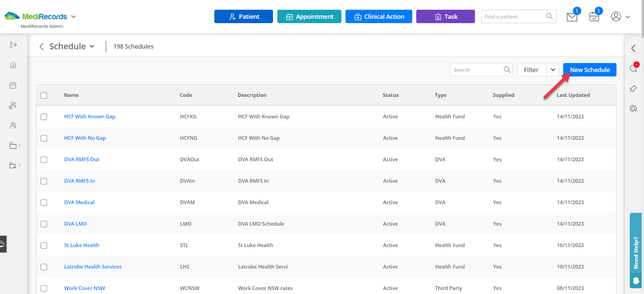
Task: Click the Type column header
Action: click(441, 95)
